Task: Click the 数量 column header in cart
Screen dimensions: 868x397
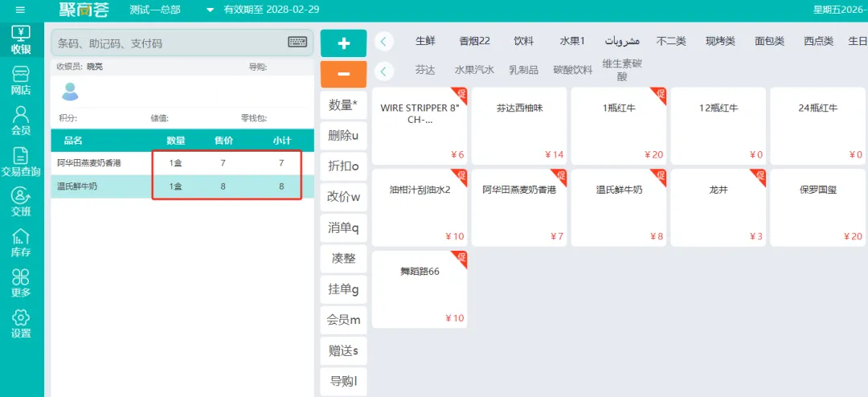Action: [x=175, y=141]
